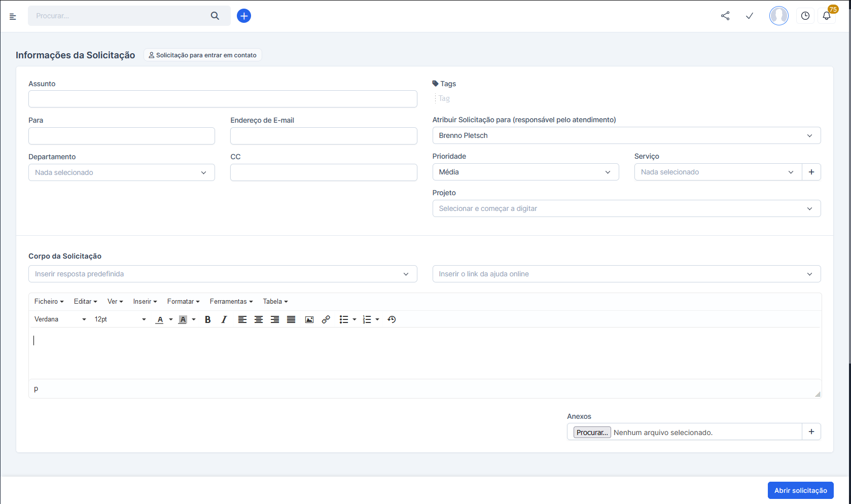Click the Assunto input field

pos(223,99)
